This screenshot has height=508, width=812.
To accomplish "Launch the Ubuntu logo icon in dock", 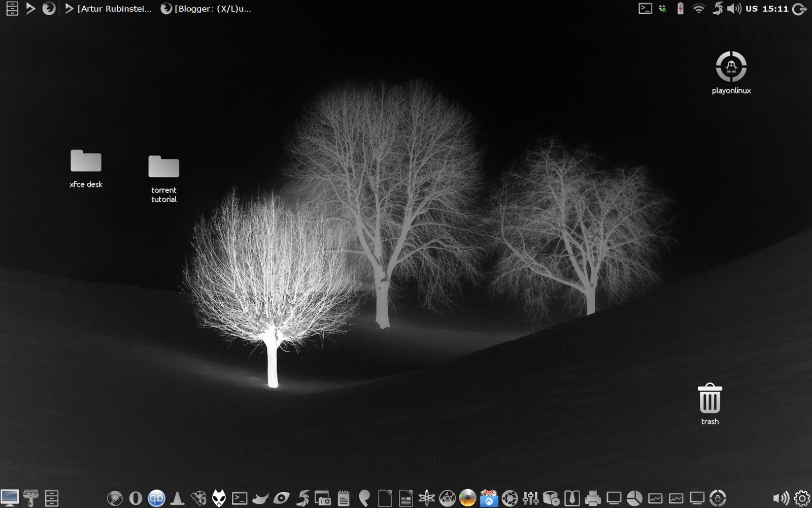I will click(x=510, y=498).
